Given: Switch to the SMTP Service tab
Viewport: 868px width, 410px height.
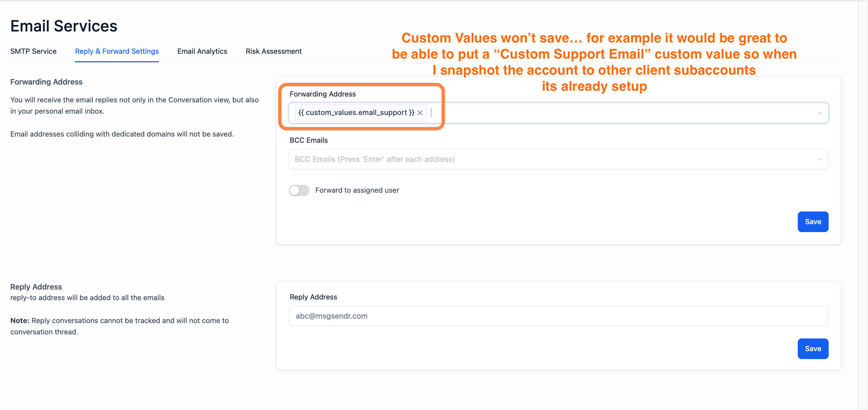Looking at the screenshot, I should click(33, 51).
